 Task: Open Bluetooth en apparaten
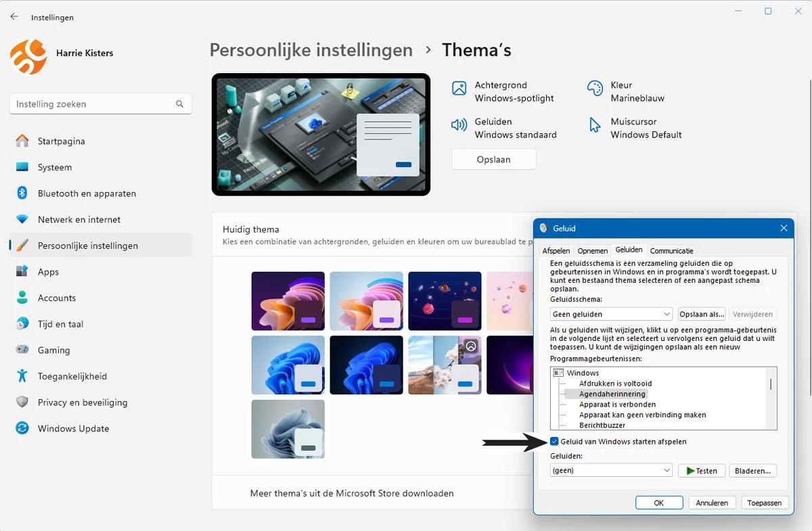100,193
